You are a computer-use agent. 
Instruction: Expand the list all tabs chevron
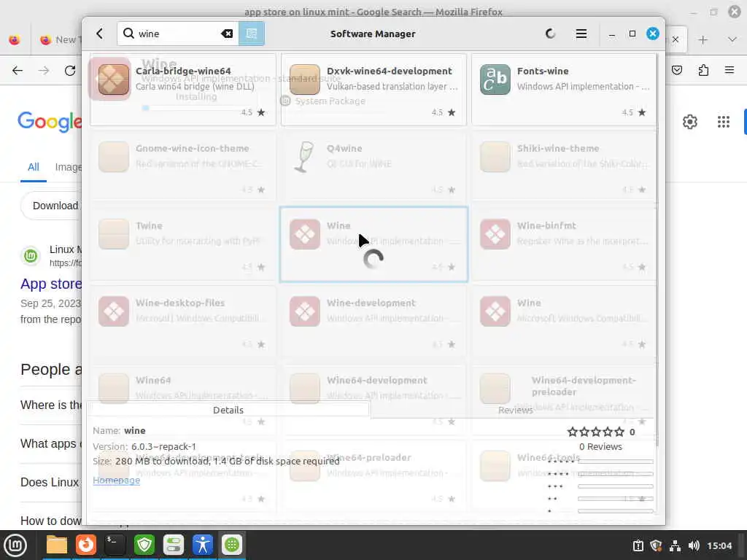coord(732,40)
